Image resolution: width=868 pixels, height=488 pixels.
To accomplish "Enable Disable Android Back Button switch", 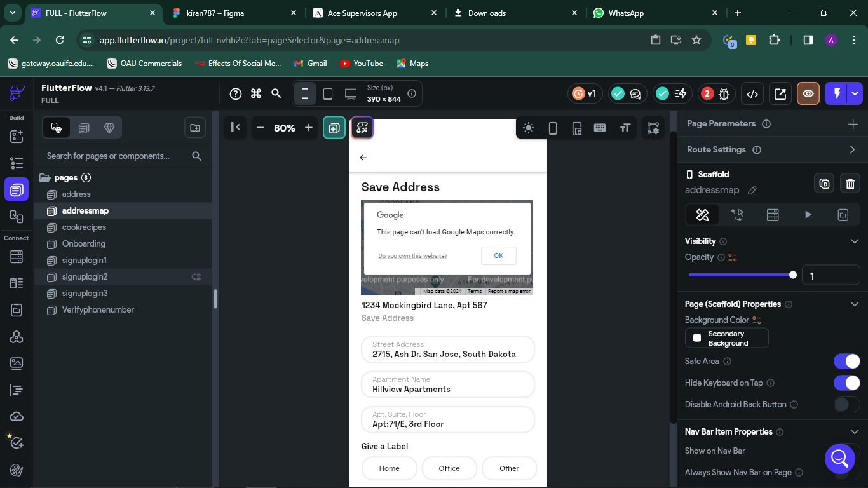I will [846, 405].
